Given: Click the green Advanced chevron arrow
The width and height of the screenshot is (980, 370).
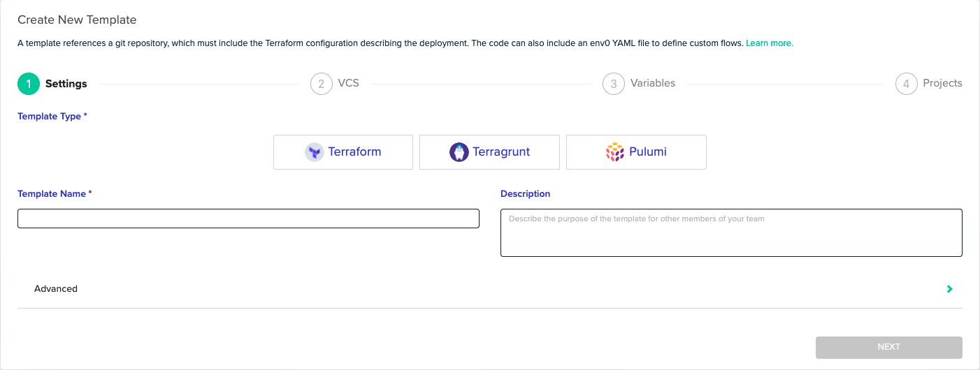Looking at the screenshot, I should [x=949, y=289].
